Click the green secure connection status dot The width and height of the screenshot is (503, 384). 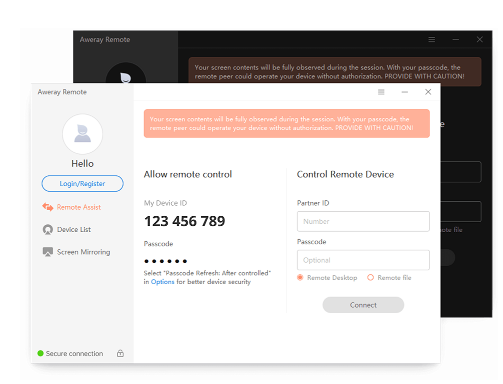40,353
